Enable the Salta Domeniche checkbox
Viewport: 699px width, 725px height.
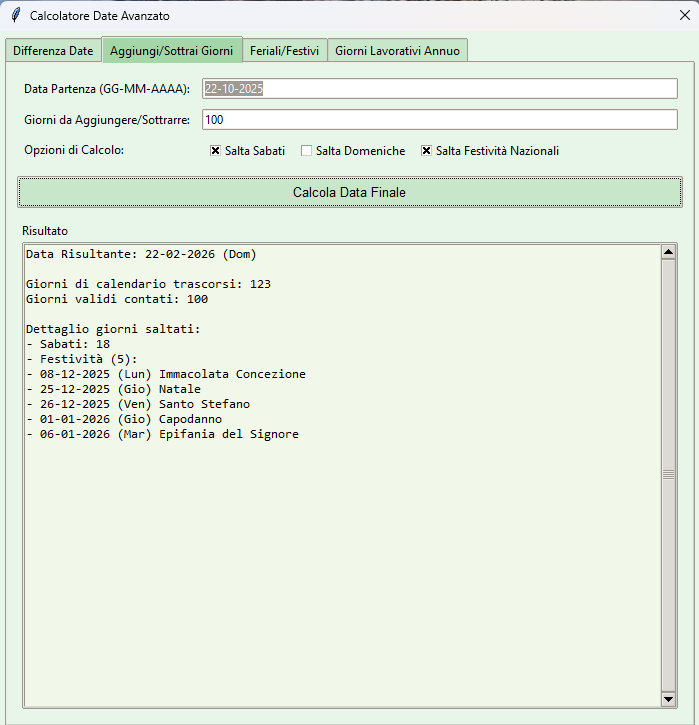(307, 151)
